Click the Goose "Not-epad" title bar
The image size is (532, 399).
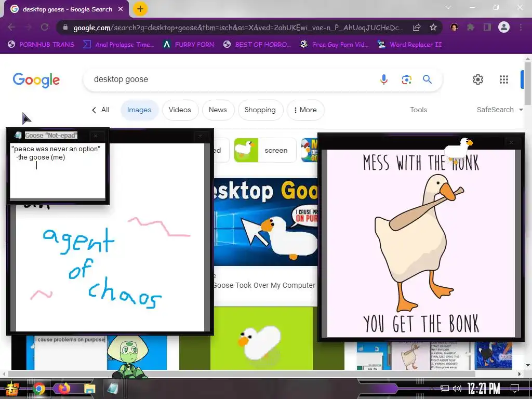pos(58,136)
